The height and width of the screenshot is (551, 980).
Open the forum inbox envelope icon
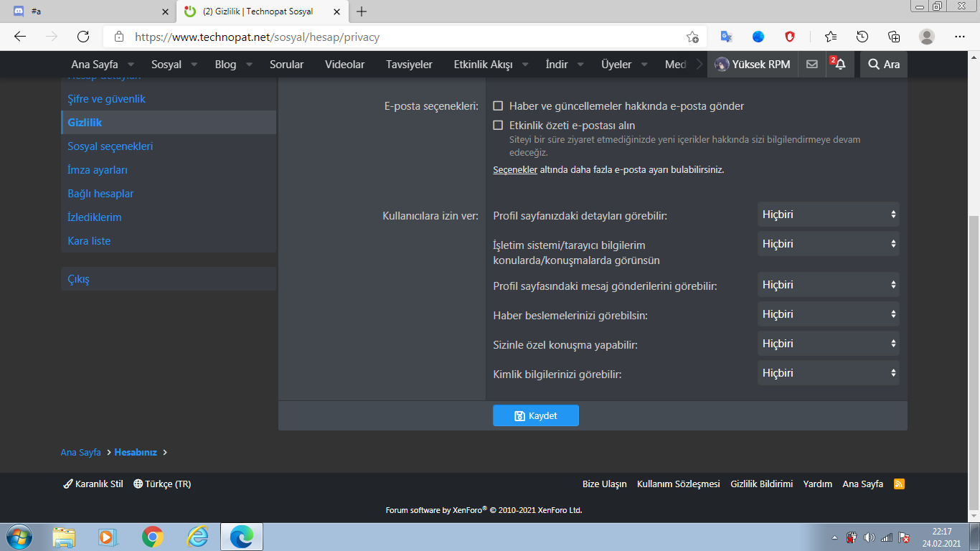pyautogui.click(x=812, y=64)
